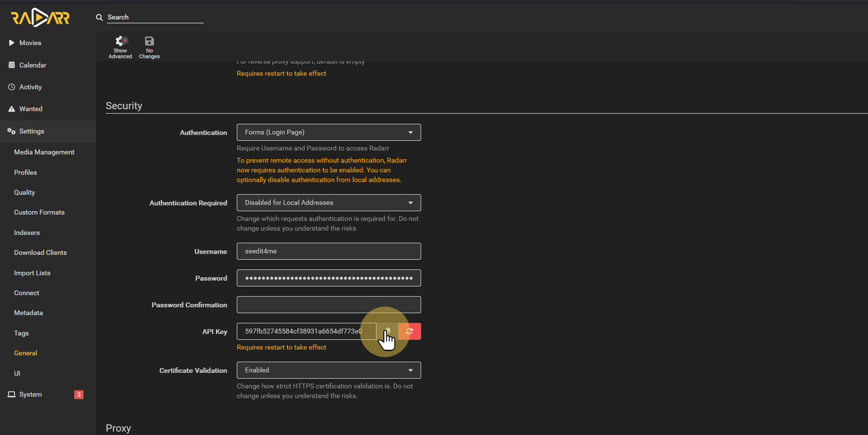
Task: Open Tags settings page
Action: point(21,333)
